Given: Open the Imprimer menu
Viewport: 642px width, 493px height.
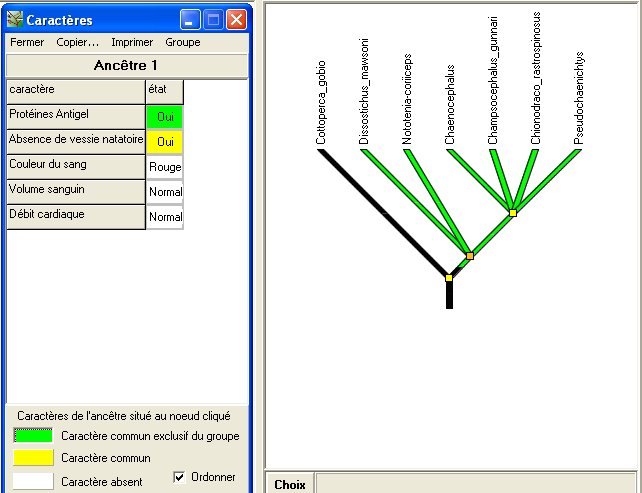Looking at the screenshot, I should (x=132, y=42).
